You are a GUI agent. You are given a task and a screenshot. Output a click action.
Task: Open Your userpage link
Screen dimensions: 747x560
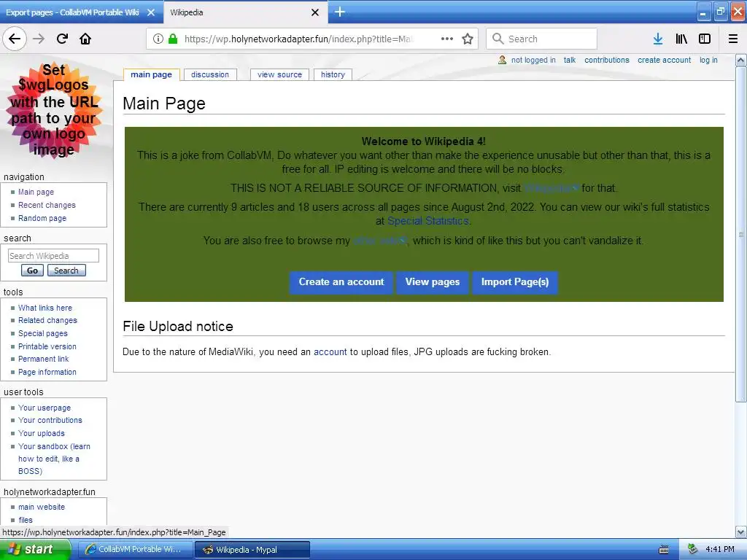44,408
